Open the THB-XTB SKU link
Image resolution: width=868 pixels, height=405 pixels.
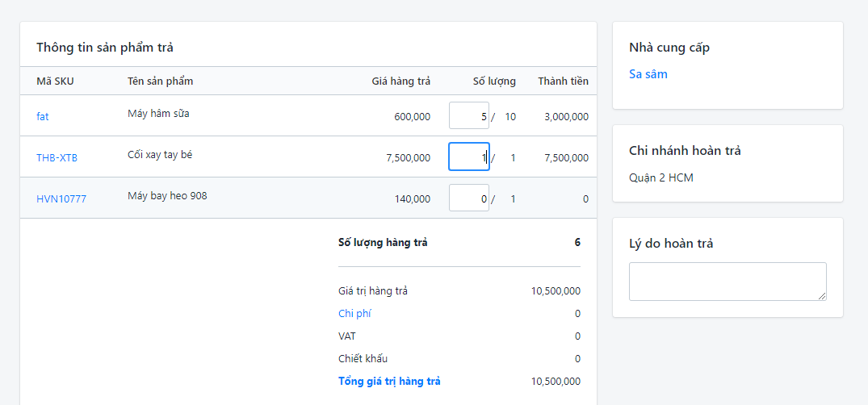click(57, 157)
